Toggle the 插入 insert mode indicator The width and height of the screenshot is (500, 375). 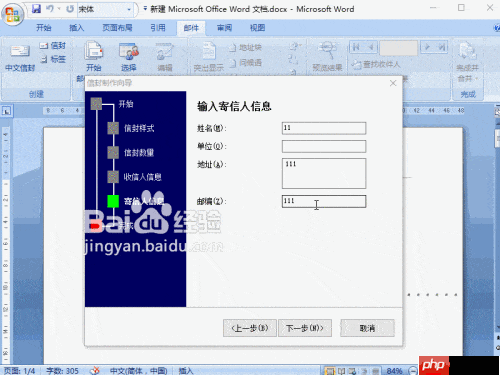point(186,371)
